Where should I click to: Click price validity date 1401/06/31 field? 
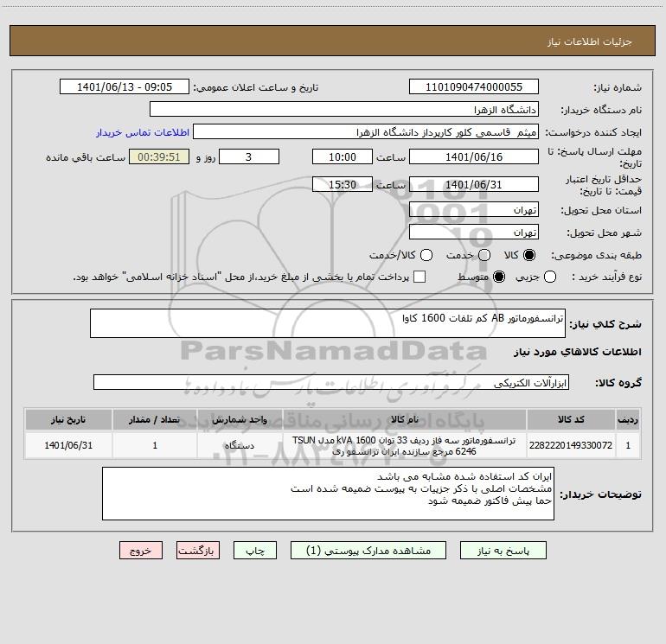click(x=474, y=185)
